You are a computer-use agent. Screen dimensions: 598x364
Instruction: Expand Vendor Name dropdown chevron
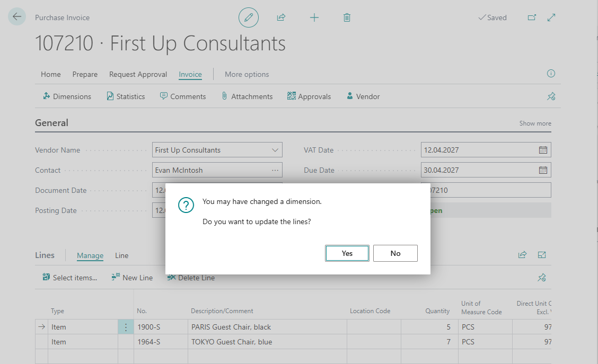pyautogui.click(x=275, y=150)
